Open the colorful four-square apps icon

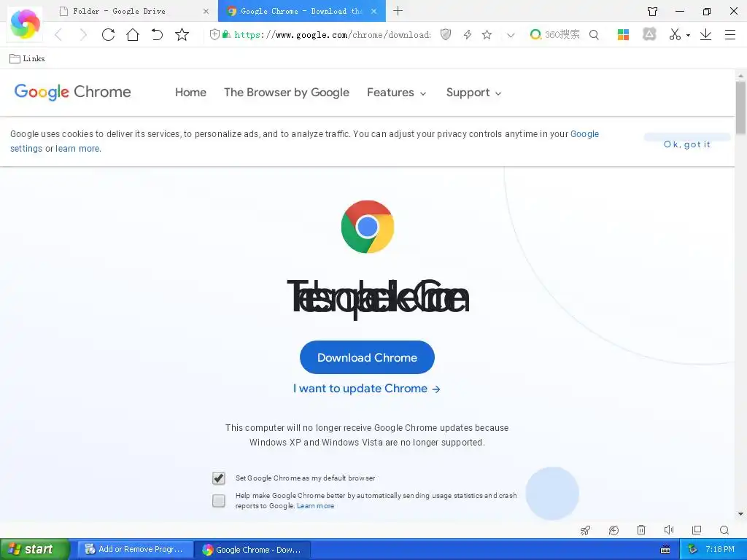[x=623, y=34]
